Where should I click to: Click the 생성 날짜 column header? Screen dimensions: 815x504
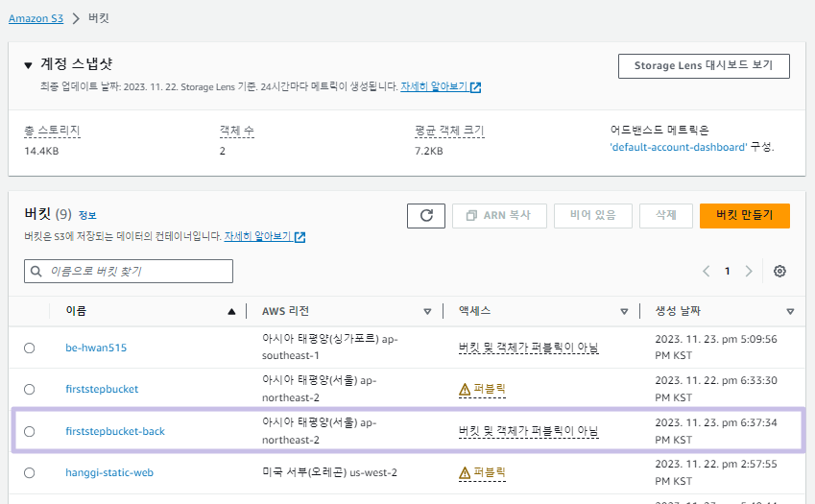[678, 311]
